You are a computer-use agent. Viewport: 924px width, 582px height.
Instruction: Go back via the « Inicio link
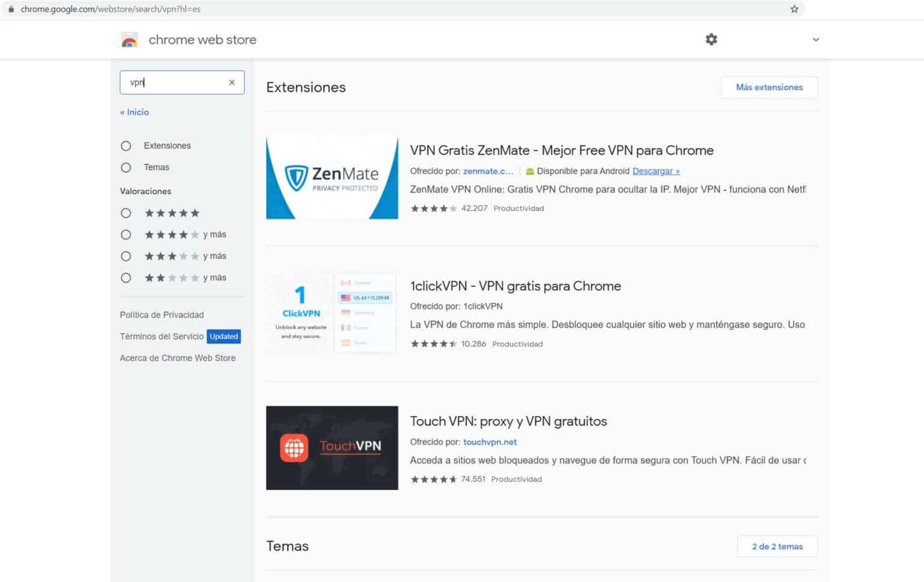coord(135,112)
